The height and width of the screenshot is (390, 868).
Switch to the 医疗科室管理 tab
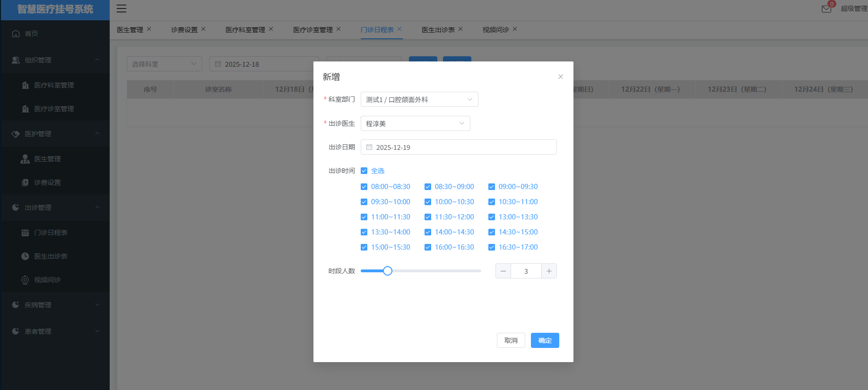(245, 30)
